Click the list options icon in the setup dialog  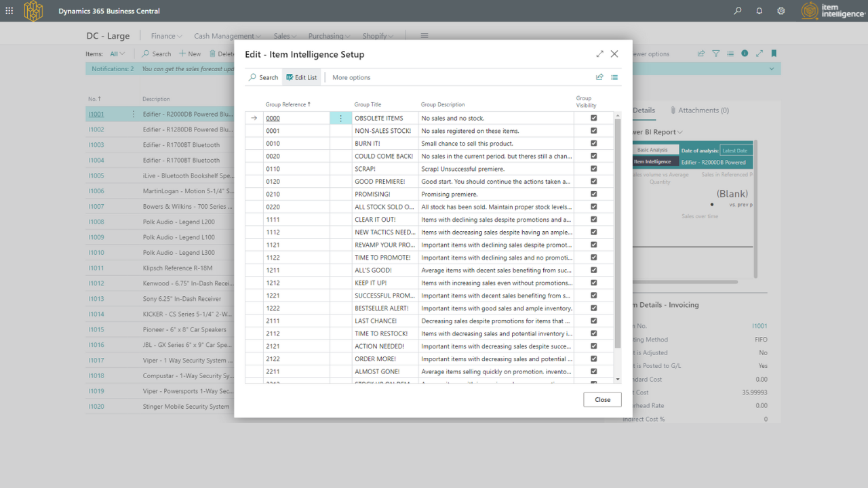click(x=614, y=77)
